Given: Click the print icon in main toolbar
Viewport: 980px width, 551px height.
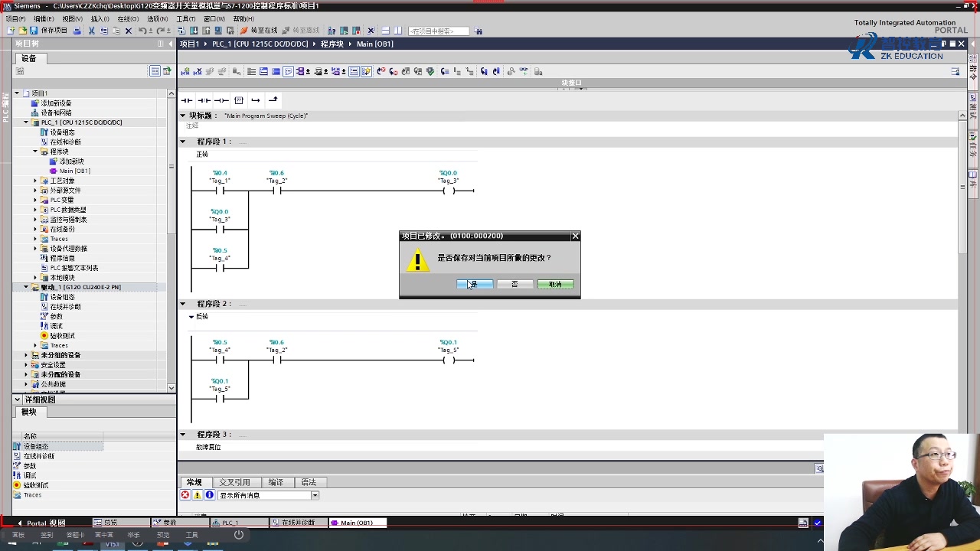Looking at the screenshot, I should 77,31.
